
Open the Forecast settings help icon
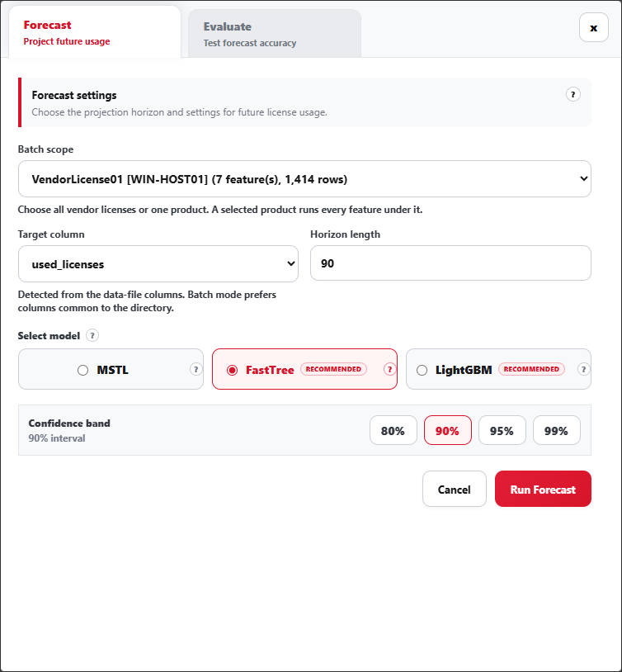coord(573,94)
